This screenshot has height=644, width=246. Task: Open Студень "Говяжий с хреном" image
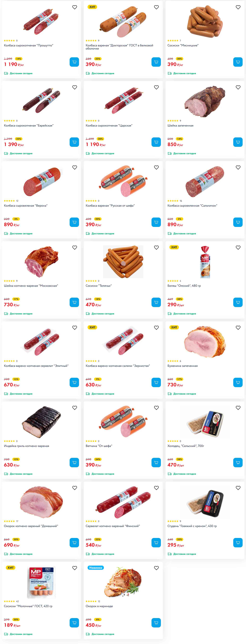205,502
